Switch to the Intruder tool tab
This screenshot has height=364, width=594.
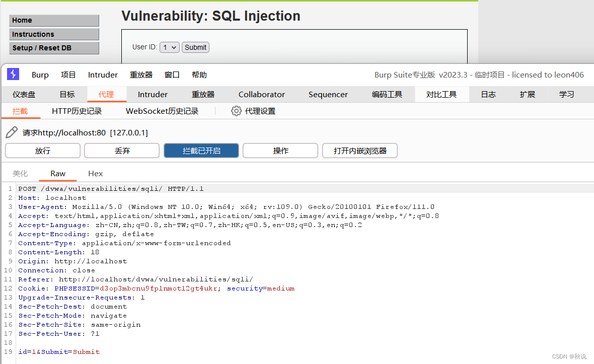[153, 94]
